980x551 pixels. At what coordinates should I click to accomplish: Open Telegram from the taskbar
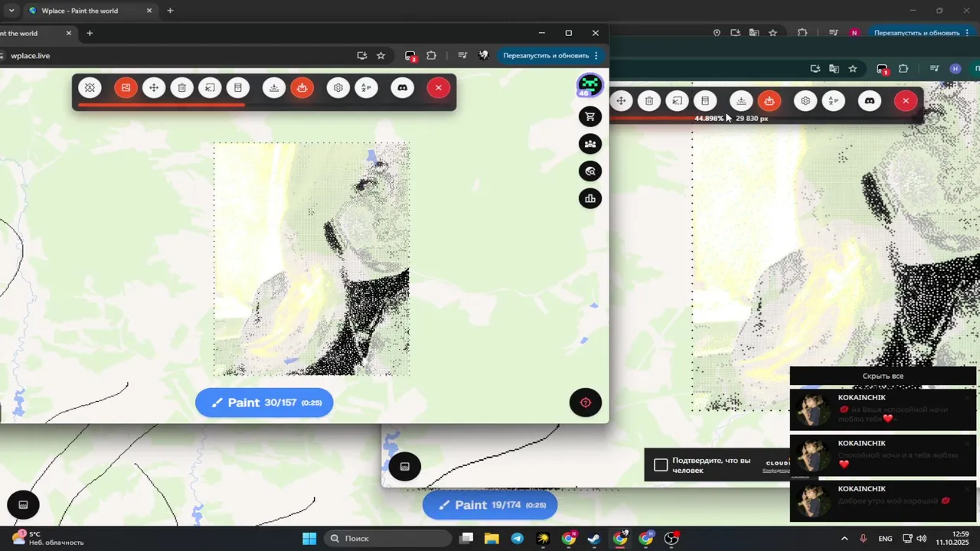tap(517, 539)
